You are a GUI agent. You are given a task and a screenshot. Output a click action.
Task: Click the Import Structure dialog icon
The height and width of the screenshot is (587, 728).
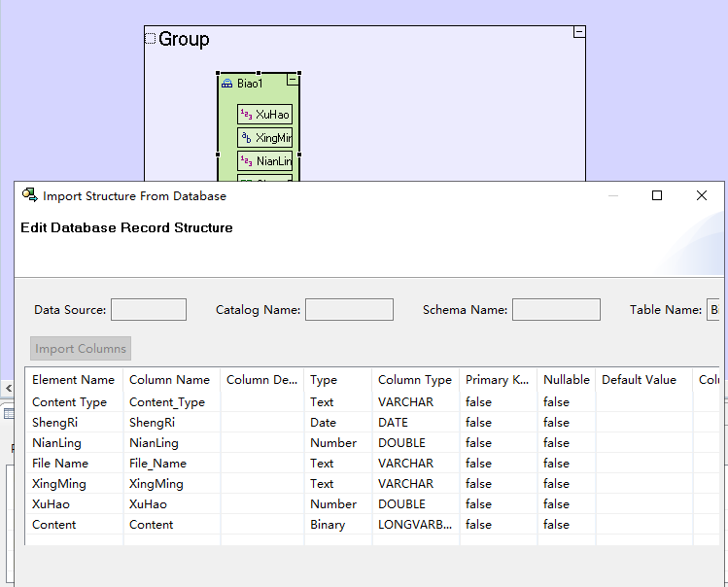30,195
